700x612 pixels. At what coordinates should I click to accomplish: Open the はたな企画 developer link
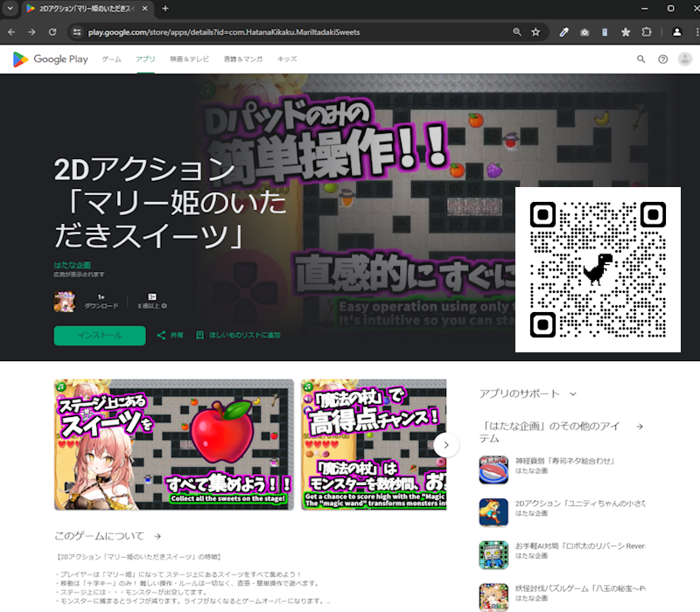(x=72, y=264)
